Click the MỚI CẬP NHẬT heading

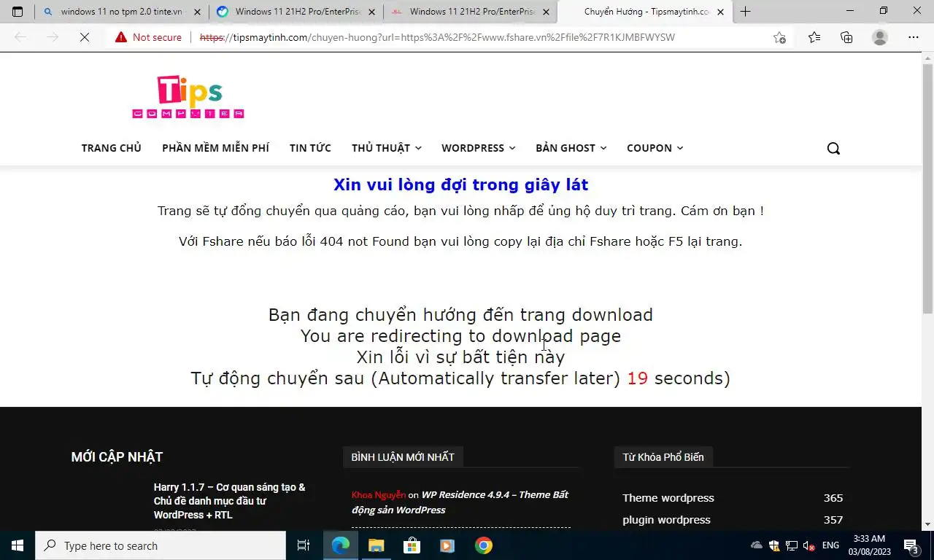click(117, 457)
